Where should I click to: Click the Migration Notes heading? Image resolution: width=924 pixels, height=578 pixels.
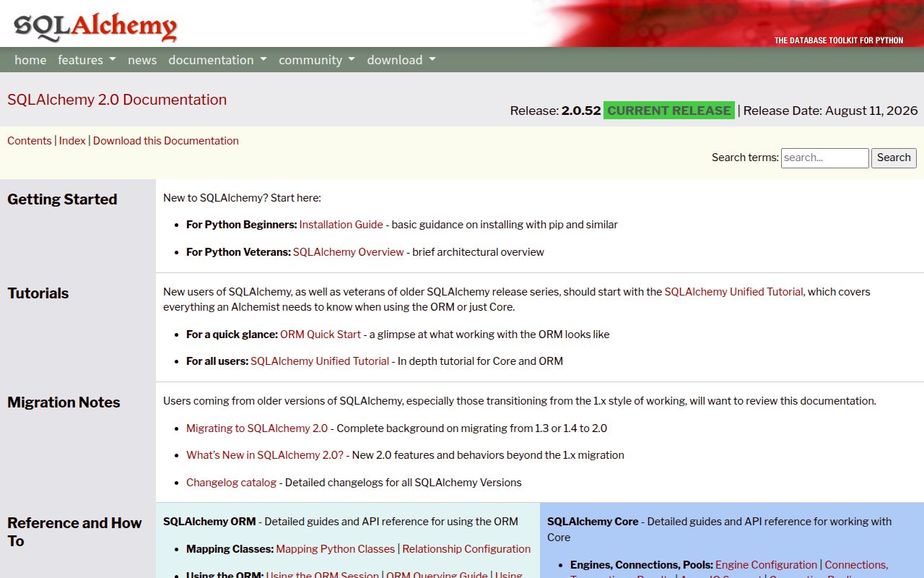(x=64, y=402)
